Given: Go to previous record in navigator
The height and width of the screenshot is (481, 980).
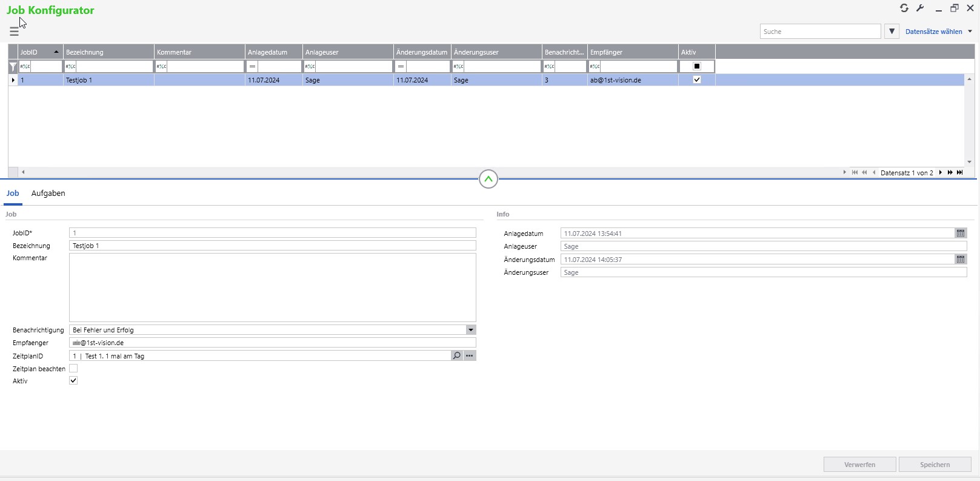Looking at the screenshot, I should click(874, 173).
